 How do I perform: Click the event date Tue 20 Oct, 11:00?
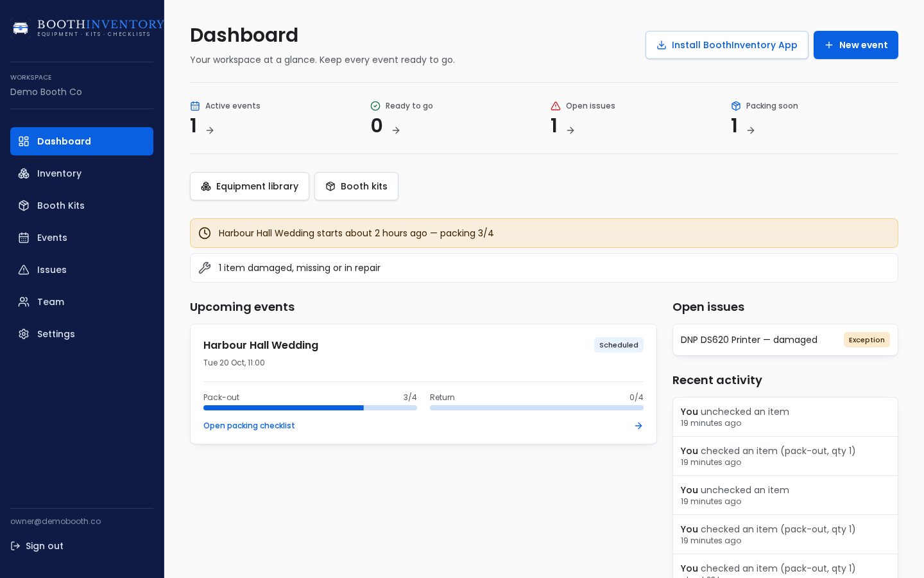pos(234,363)
